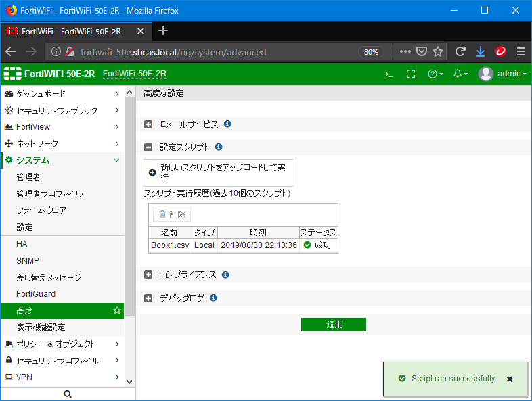The image size is (532, 401).
Task: Click the FortiWiFi-50E-2R hostname link
Action: point(135,74)
